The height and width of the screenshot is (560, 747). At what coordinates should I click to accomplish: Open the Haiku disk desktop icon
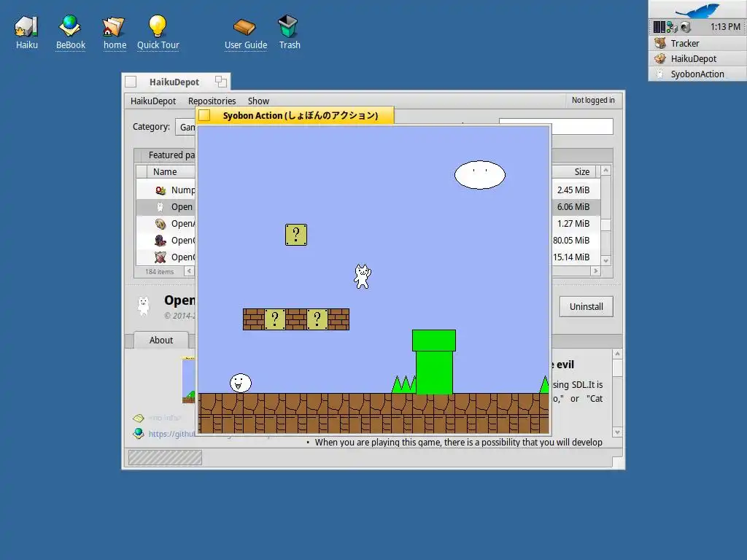27,26
